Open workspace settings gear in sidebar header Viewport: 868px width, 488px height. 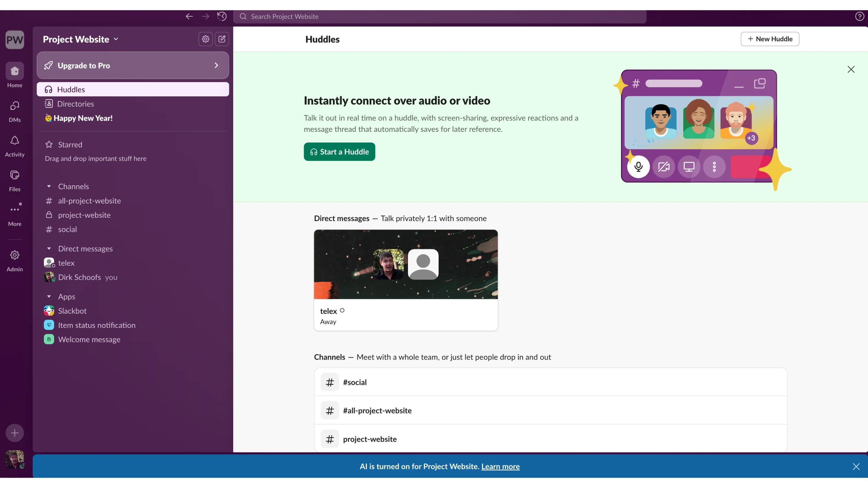coord(205,39)
